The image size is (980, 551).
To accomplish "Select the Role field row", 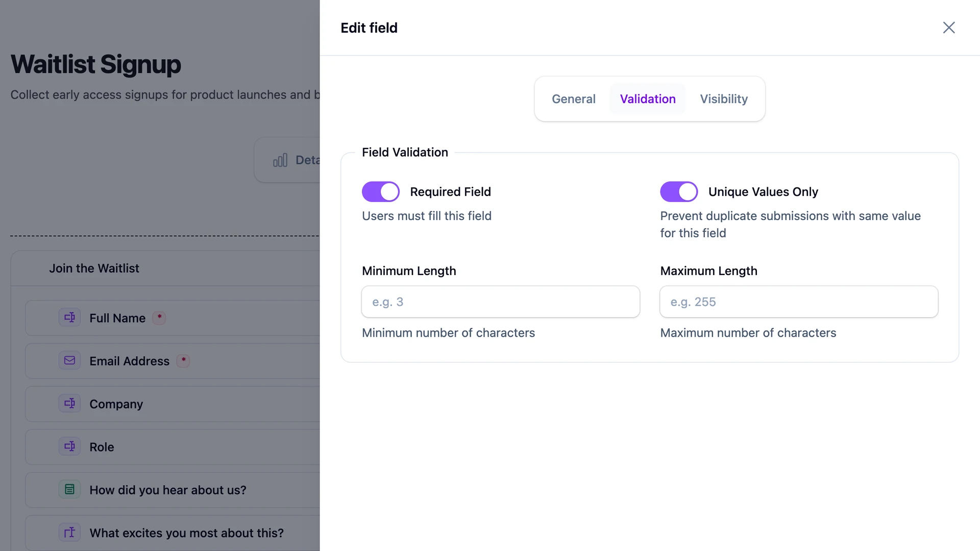I will pos(173,447).
